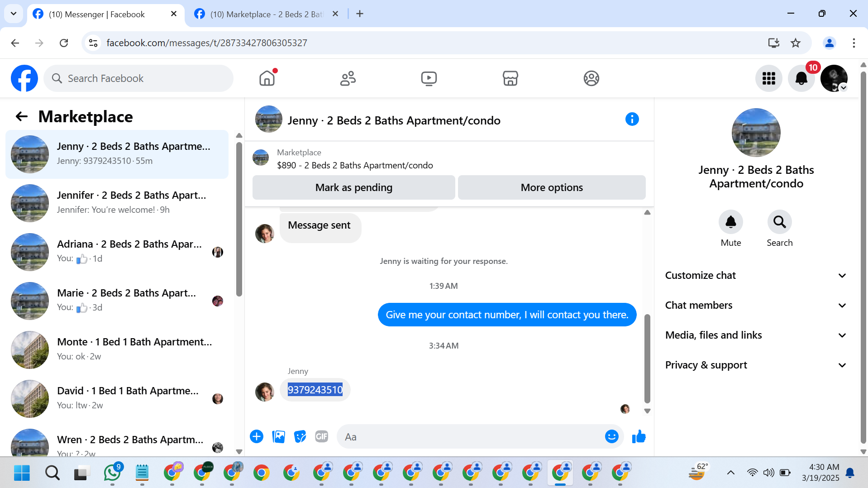Image resolution: width=868 pixels, height=488 pixels.
Task: Open the Chrome profile icon
Action: click(829, 43)
